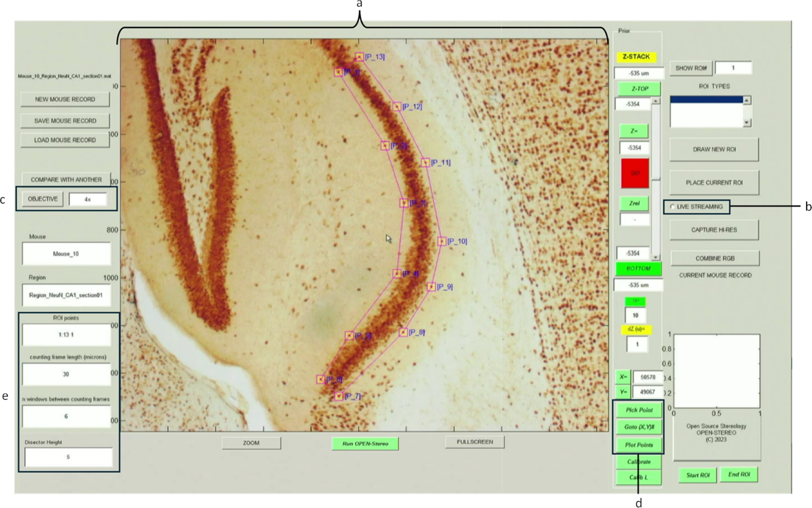
Task: Edit n windows between counting frames
Action: 66,416
